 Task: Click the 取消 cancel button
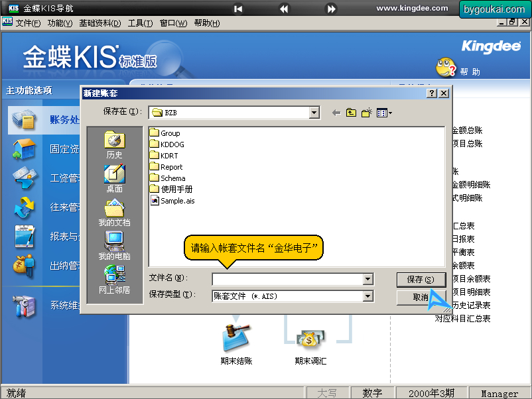click(421, 298)
